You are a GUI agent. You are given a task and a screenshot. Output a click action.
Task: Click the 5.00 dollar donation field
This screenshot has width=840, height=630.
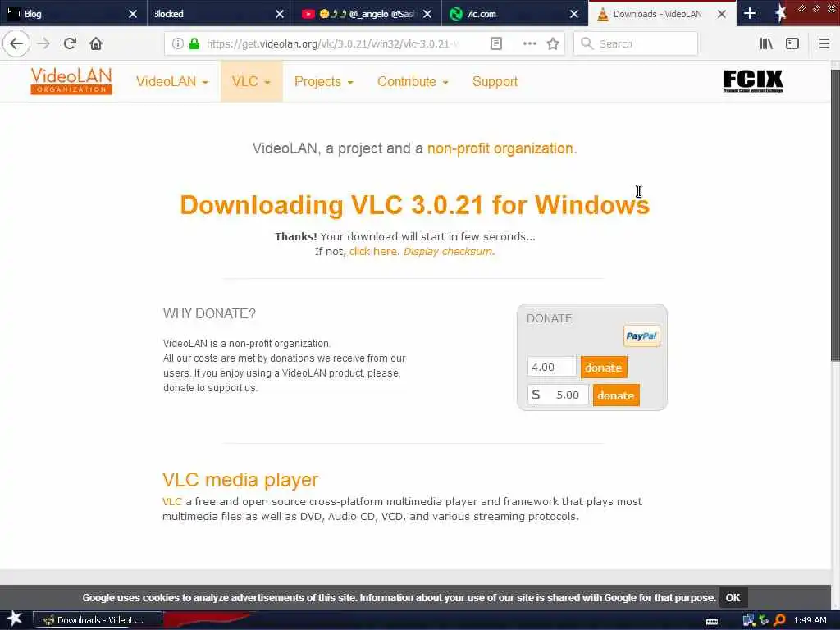pos(558,395)
